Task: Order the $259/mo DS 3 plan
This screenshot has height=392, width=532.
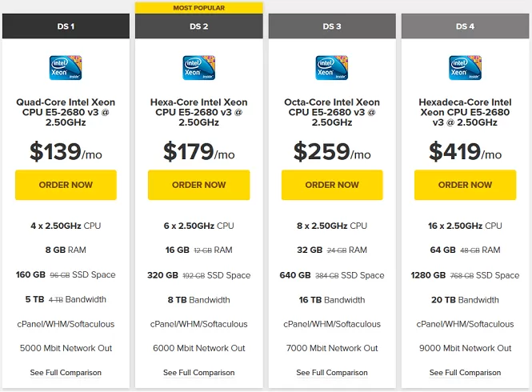Action: pyautogui.click(x=332, y=185)
